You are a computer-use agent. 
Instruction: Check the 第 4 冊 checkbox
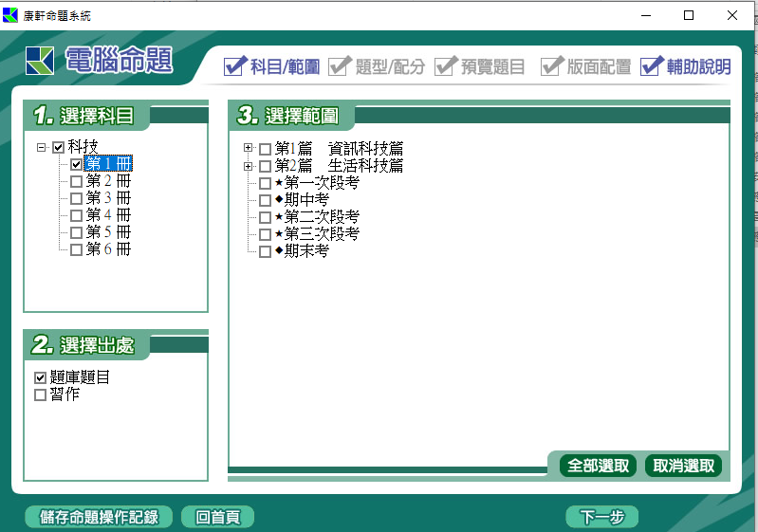(76, 215)
